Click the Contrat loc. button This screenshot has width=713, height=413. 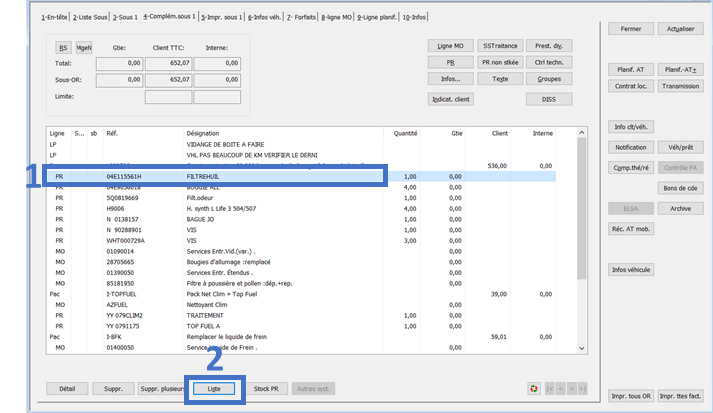point(631,86)
